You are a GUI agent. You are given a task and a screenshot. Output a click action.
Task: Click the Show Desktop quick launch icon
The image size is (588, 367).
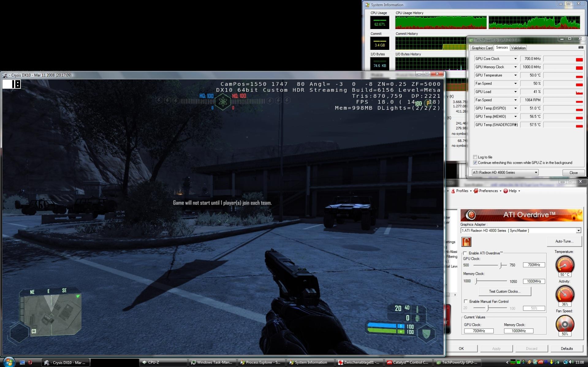coord(22,362)
